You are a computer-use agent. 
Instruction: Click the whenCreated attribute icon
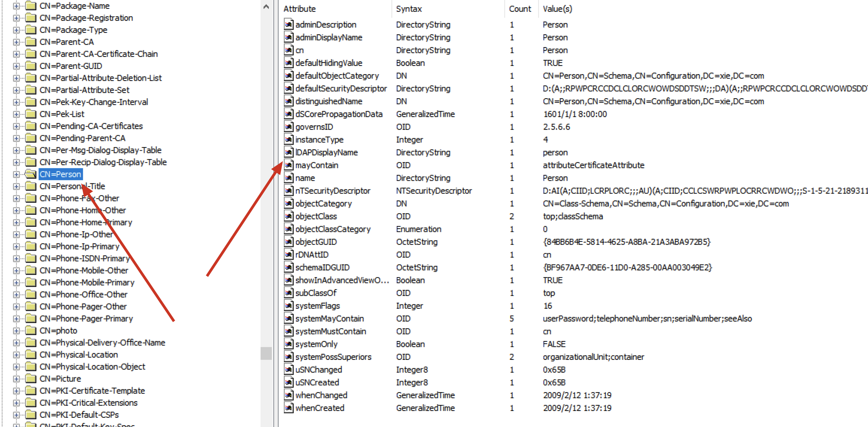[289, 408]
